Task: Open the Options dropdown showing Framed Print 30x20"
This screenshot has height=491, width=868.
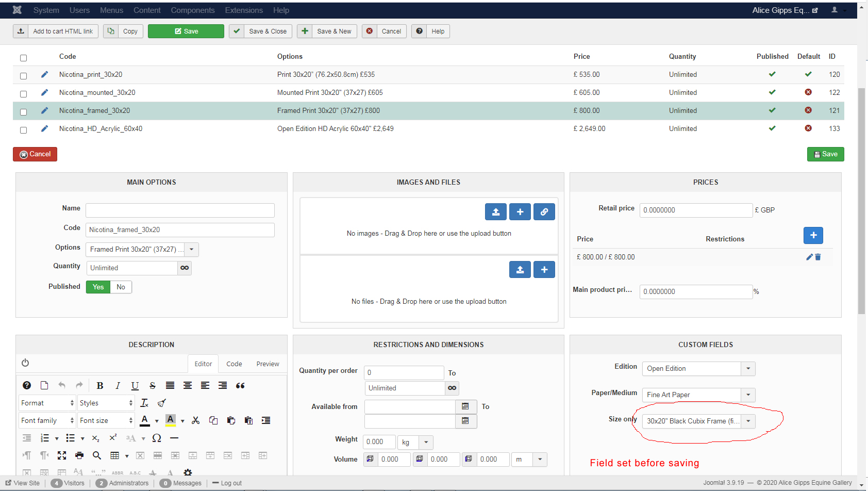Action: point(142,250)
